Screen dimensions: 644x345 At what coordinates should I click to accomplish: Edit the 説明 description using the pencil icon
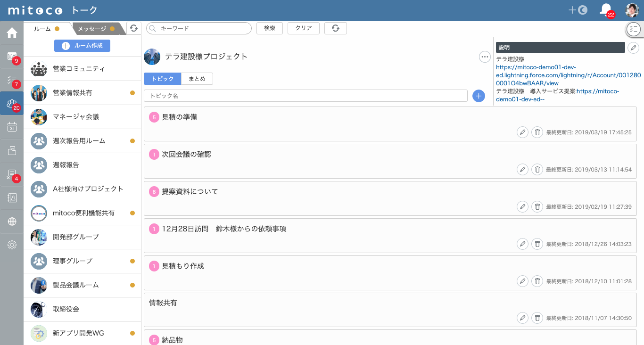634,48
